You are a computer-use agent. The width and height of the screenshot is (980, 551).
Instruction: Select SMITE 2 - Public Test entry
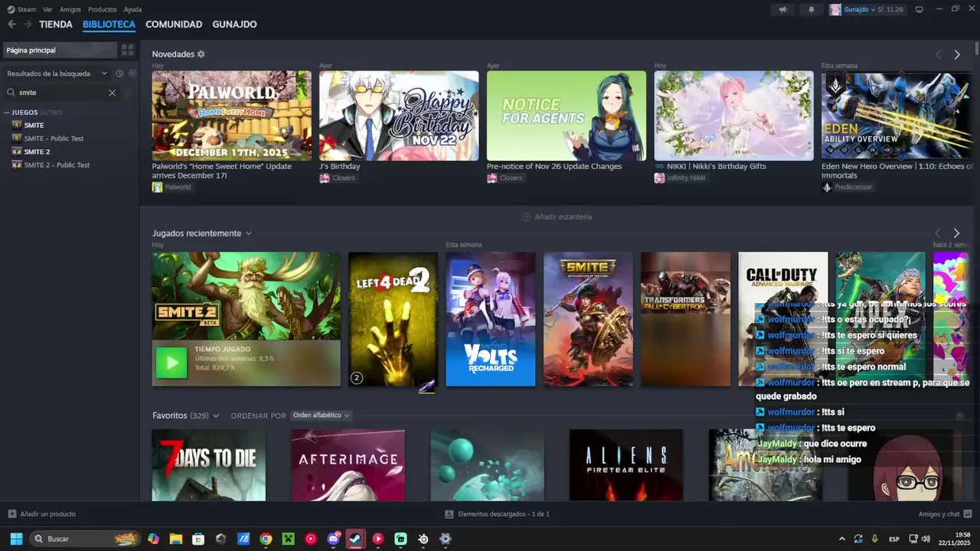(57, 165)
